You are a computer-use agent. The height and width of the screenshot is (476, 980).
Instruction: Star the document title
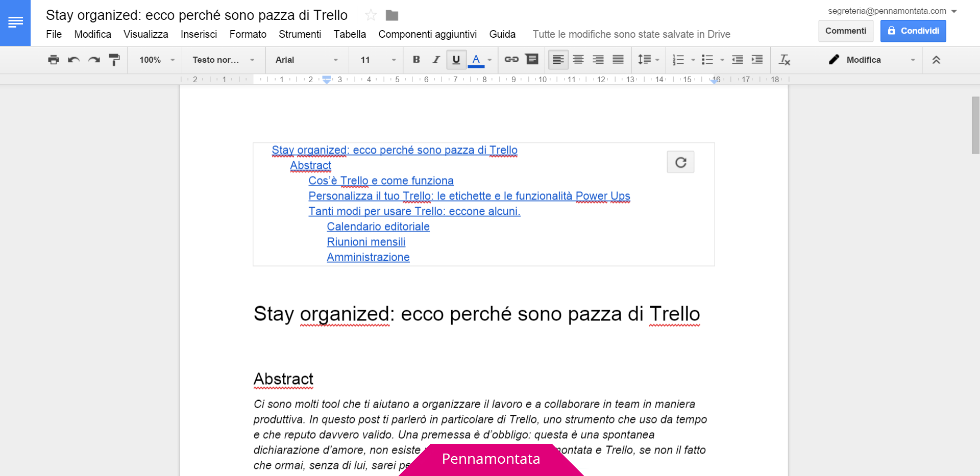[370, 15]
